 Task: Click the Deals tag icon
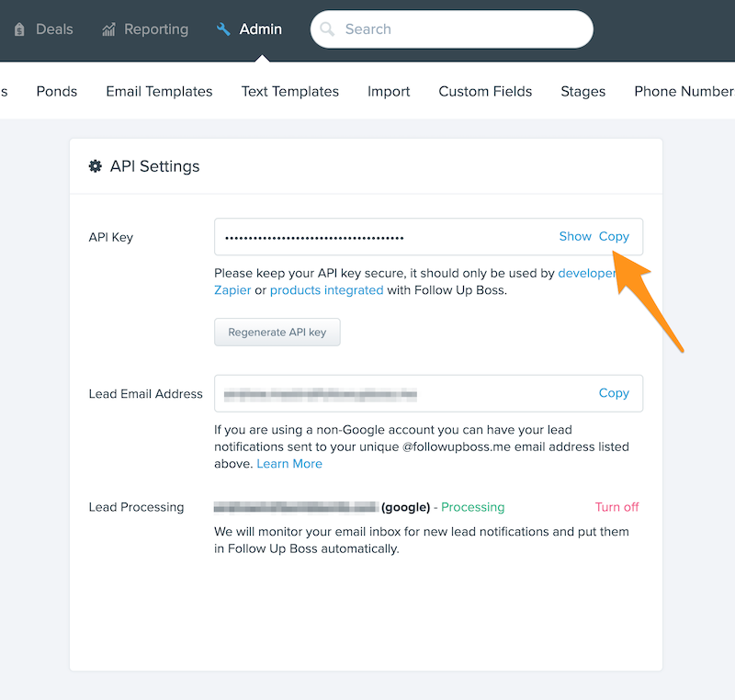pyautogui.click(x=19, y=29)
